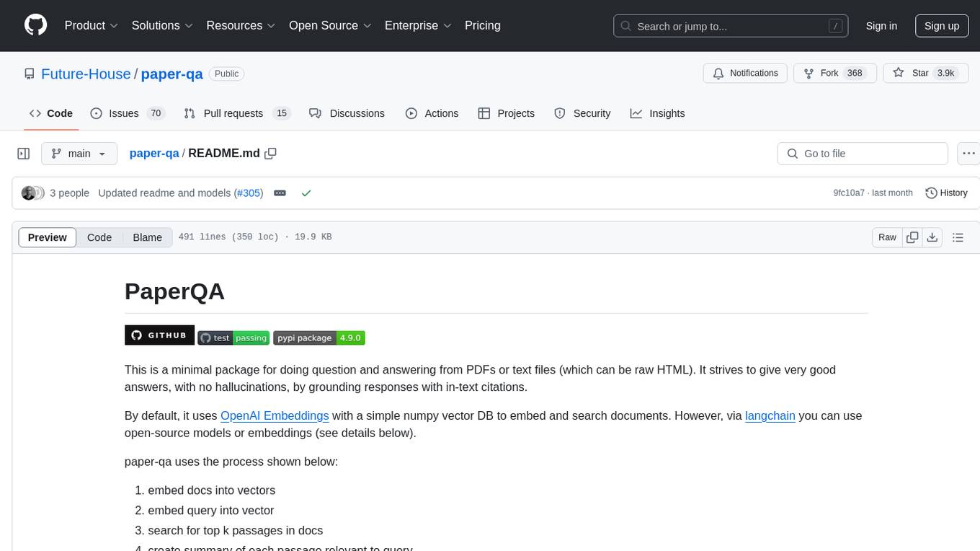The image size is (980, 551).
Task: Click the Notifications bell button
Action: (745, 74)
